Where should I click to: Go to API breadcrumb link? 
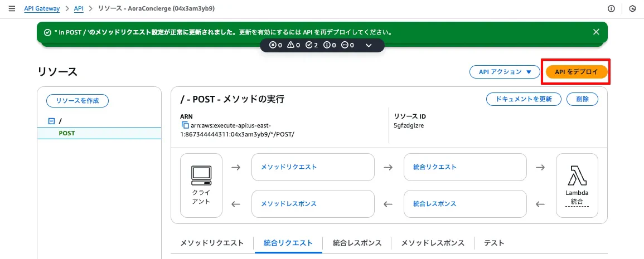point(79,8)
